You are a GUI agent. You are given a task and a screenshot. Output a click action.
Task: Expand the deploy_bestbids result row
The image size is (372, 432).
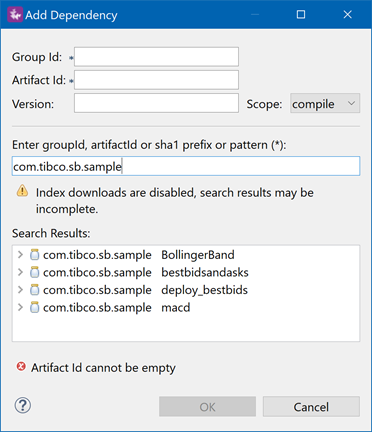click(x=20, y=290)
